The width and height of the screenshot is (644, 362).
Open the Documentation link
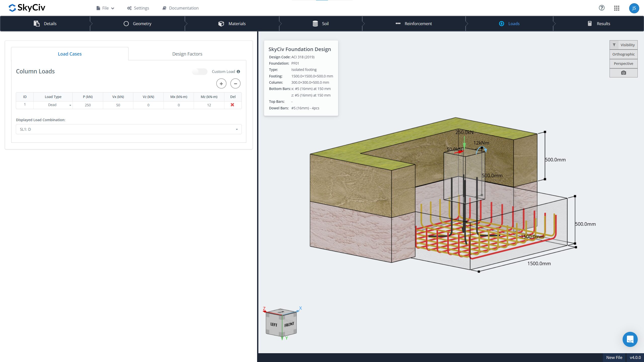pyautogui.click(x=181, y=8)
